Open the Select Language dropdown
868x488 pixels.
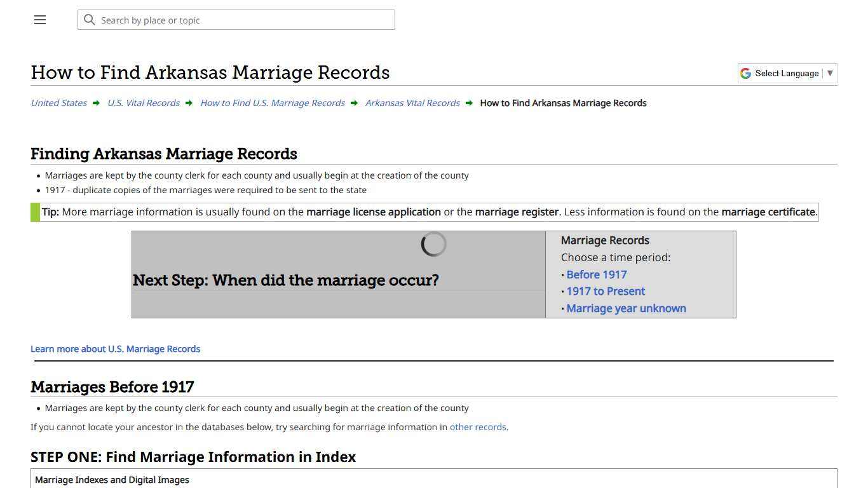[x=786, y=73]
